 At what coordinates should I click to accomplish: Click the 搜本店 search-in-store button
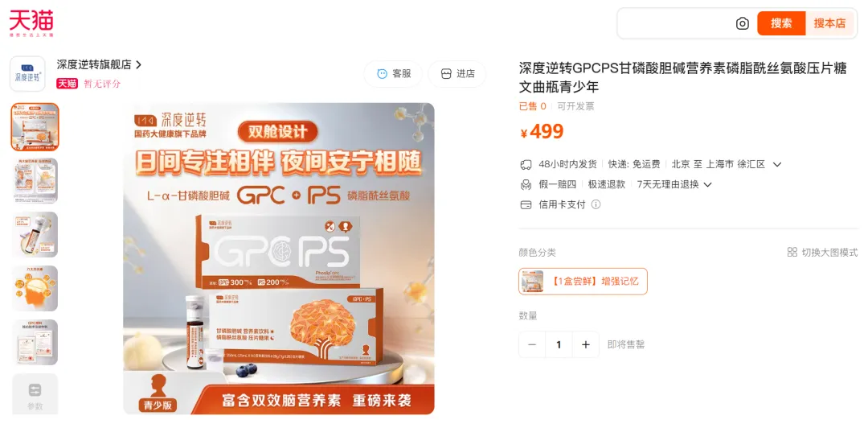coord(829,23)
